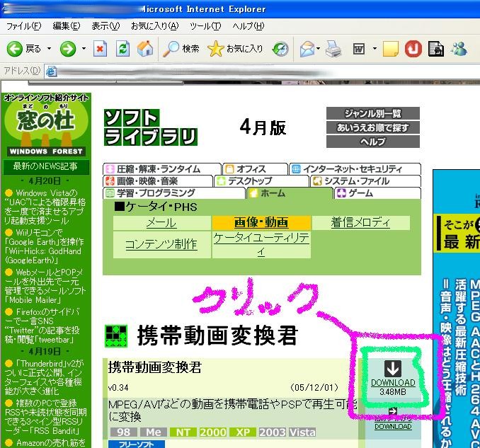The image size is (480, 448).
Task: Click the black download arrow icon
Action: pos(393,369)
